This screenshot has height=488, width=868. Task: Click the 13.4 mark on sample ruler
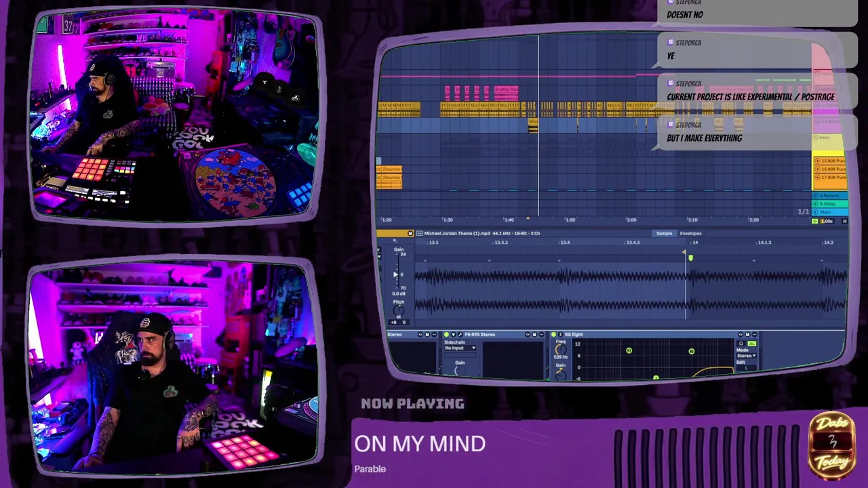(565, 242)
